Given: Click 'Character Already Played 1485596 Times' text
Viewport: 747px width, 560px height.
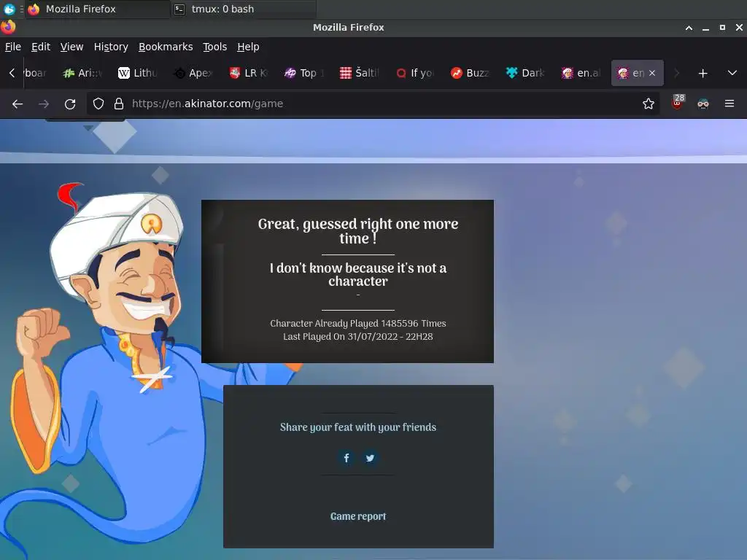Looking at the screenshot, I should tap(358, 323).
